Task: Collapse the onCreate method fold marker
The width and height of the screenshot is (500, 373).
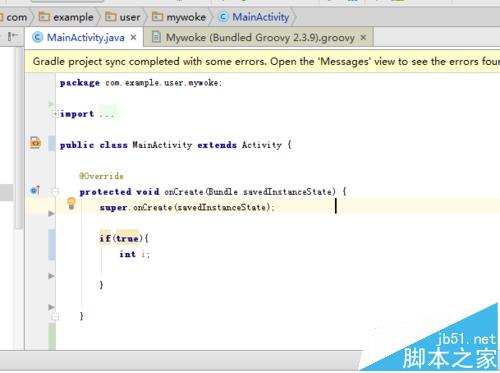Action: tap(55, 191)
